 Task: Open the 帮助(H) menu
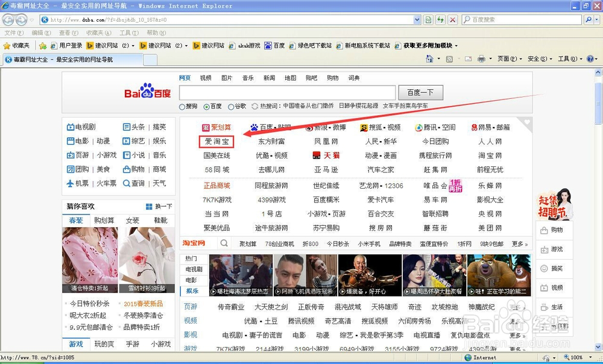pos(156,33)
